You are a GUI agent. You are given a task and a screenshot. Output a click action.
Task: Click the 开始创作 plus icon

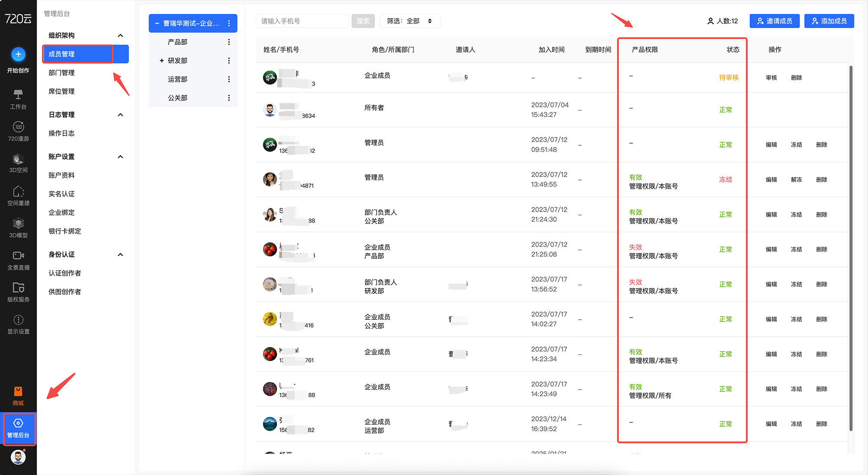18,55
